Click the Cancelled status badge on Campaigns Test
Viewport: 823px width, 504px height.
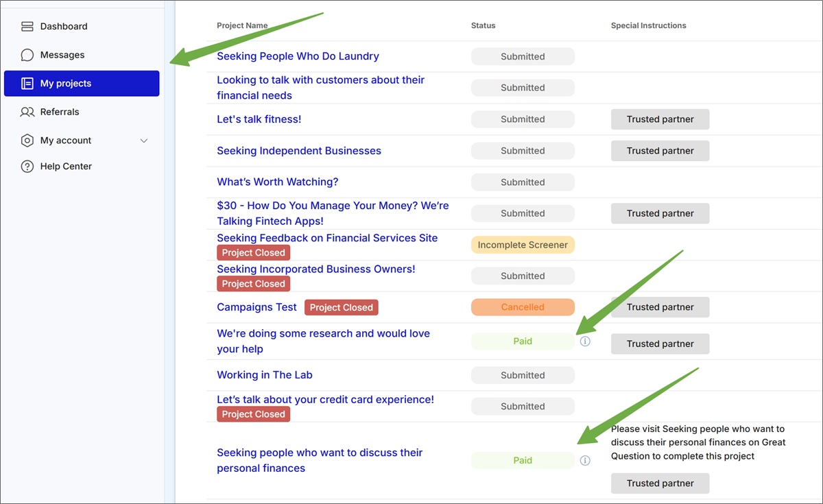click(523, 307)
